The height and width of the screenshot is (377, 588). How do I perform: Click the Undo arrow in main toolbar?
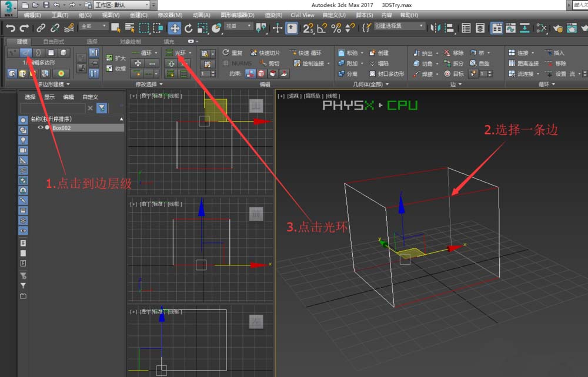tap(11, 28)
